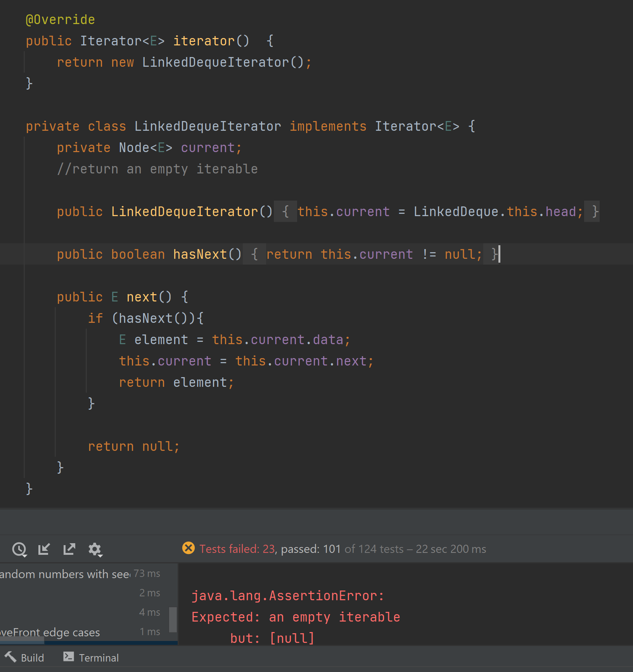The height and width of the screenshot is (672, 633).
Task: Click the import test results icon
Action: tap(44, 549)
